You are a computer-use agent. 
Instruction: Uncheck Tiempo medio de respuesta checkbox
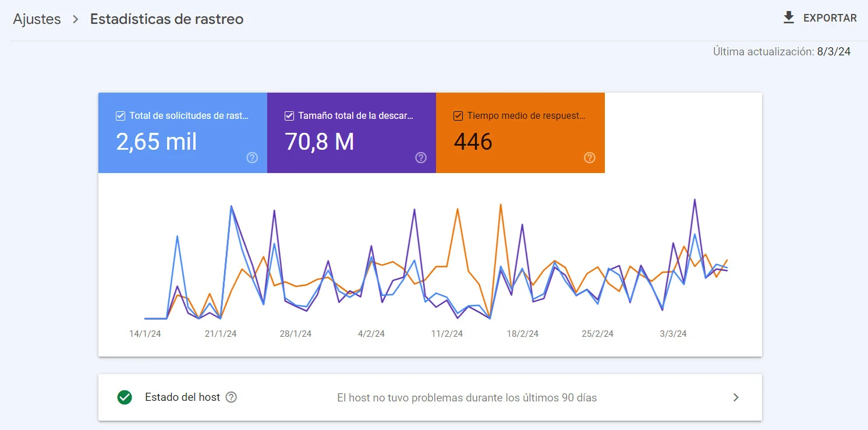pyautogui.click(x=458, y=116)
